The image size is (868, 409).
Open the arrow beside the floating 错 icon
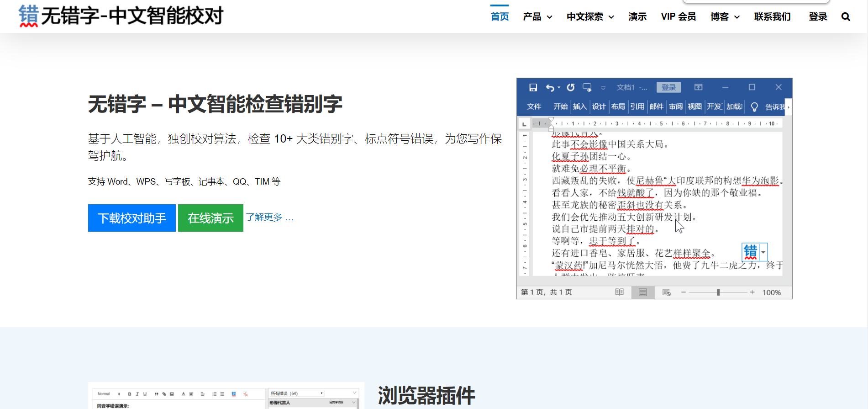(763, 252)
